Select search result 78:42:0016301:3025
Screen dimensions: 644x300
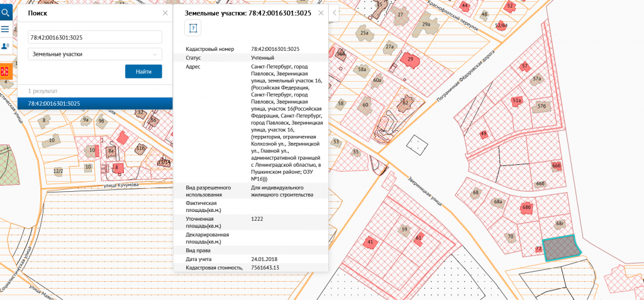tap(95, 104)
